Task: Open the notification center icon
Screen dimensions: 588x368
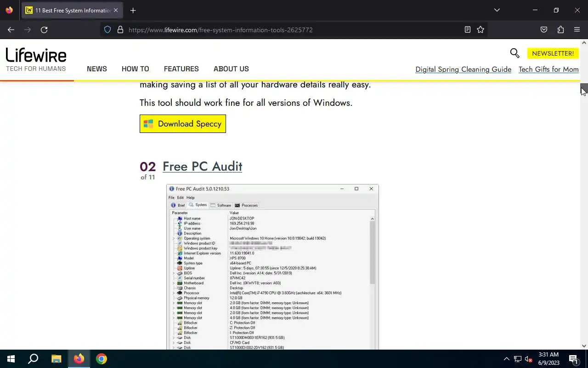Action: 573,359
